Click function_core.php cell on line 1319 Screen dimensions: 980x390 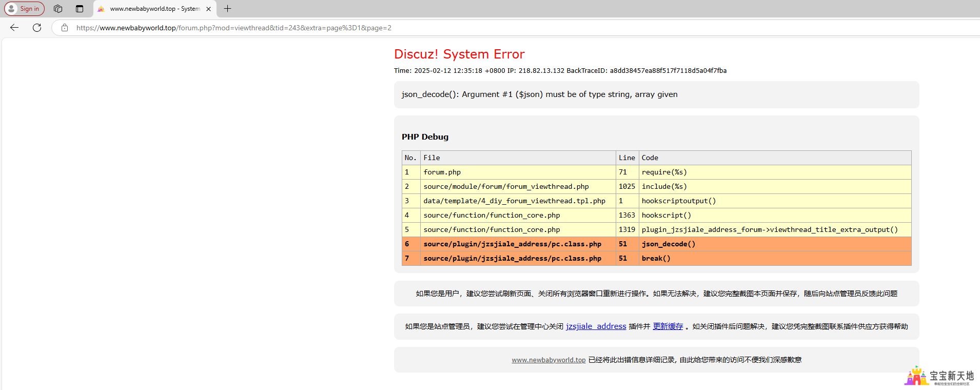[518, 229]
